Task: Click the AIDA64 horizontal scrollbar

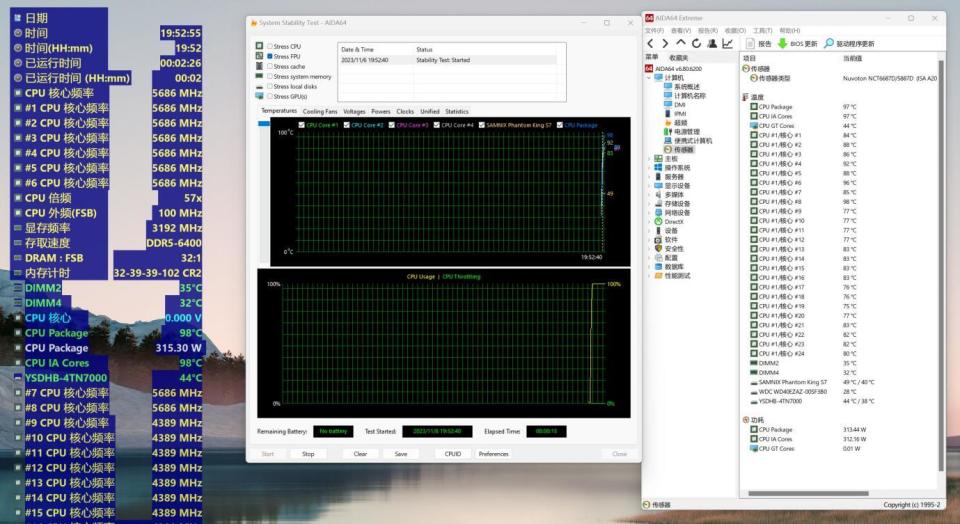Action: click(808, 493)
